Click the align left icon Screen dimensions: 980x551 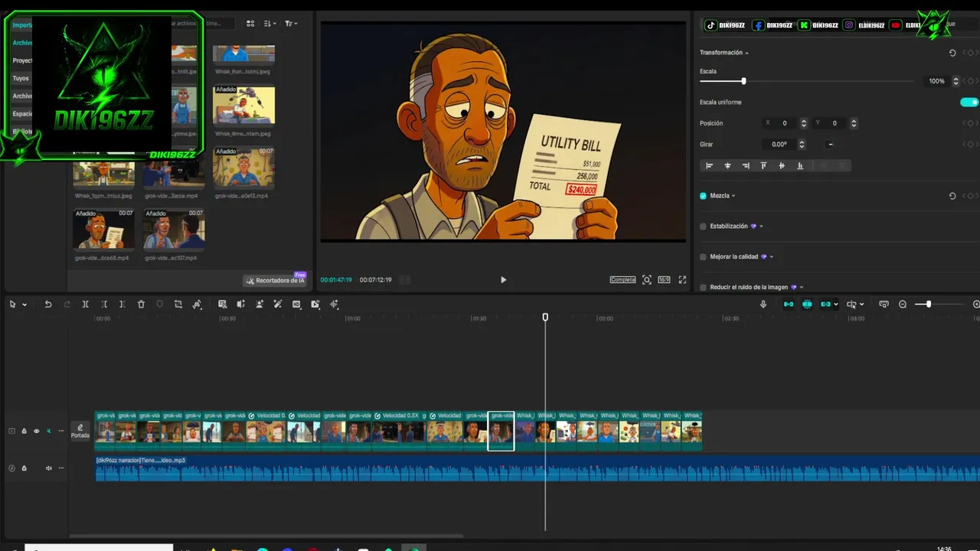(x=709, y=165)
